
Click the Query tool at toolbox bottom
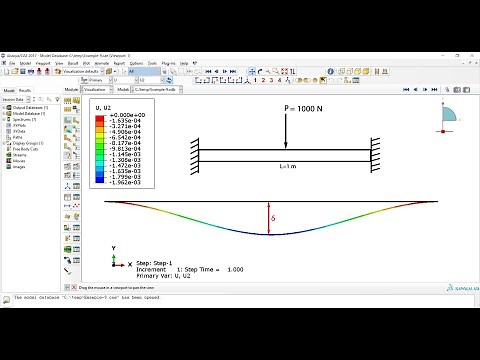(68, 271)
